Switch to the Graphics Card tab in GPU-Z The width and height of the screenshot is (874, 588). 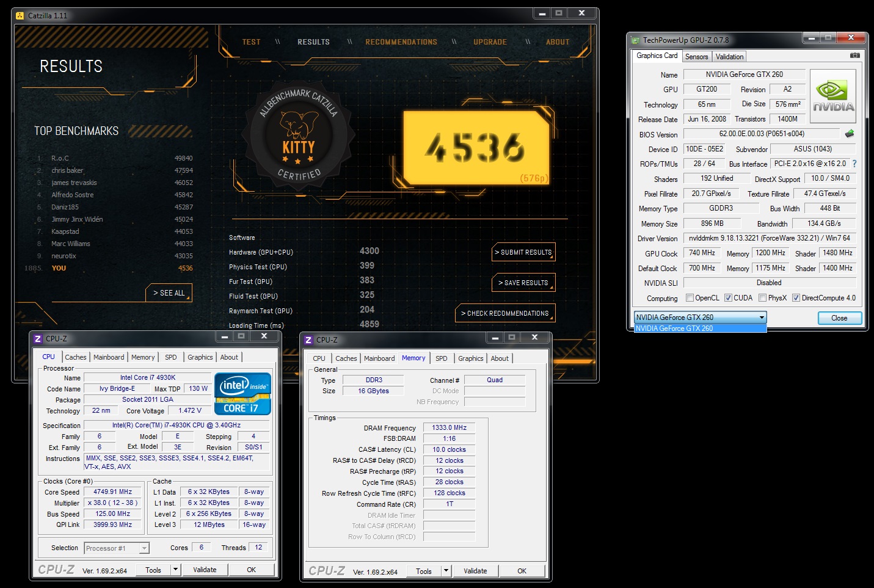click(657, 56)
